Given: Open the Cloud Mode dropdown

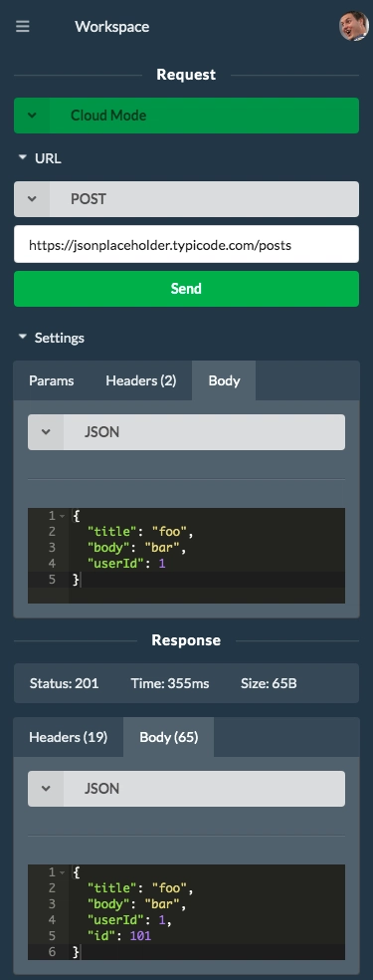Looking at the screenshot, I should (x=187, y=116).
